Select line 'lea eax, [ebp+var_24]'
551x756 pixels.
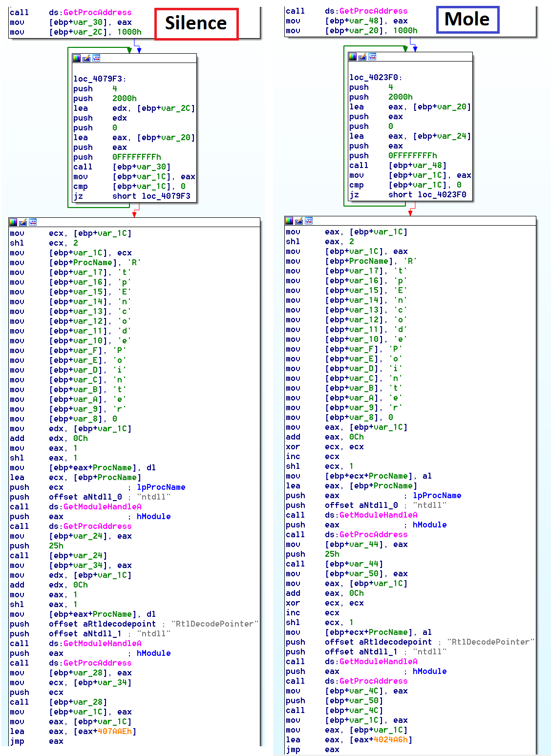pyautogui.click(x=410, y=136)
